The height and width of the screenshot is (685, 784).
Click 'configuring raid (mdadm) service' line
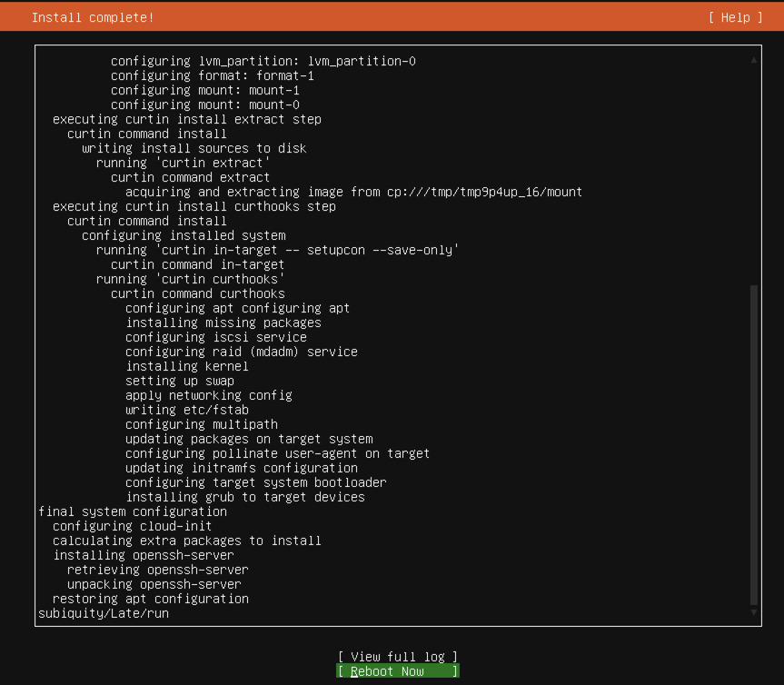(x=242, y=352)
